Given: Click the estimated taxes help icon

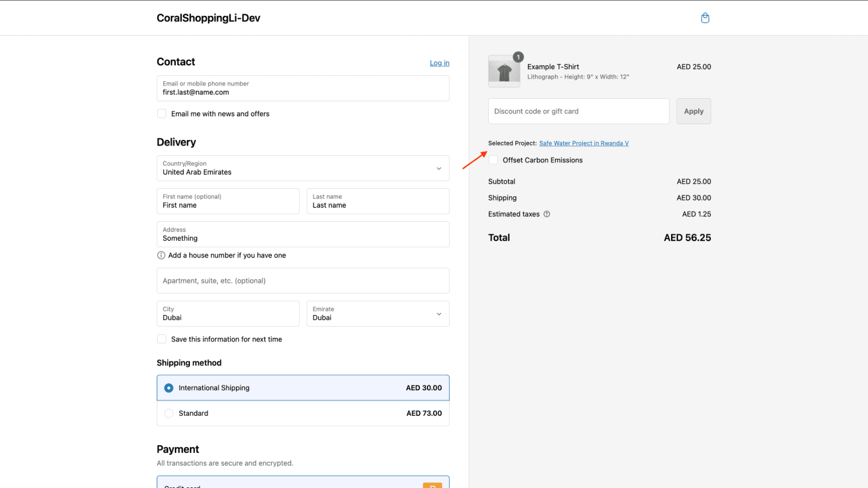Looking at the screenshot, I should click(547, 214).
